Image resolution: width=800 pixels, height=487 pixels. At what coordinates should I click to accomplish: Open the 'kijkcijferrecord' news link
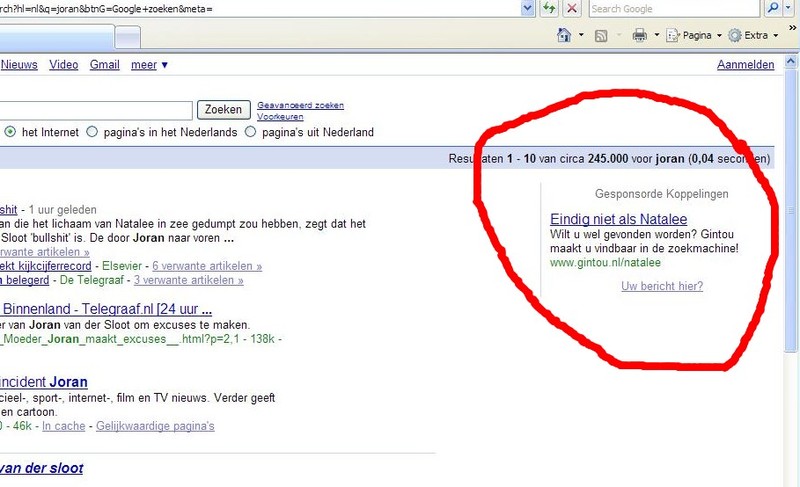(45, 266)
